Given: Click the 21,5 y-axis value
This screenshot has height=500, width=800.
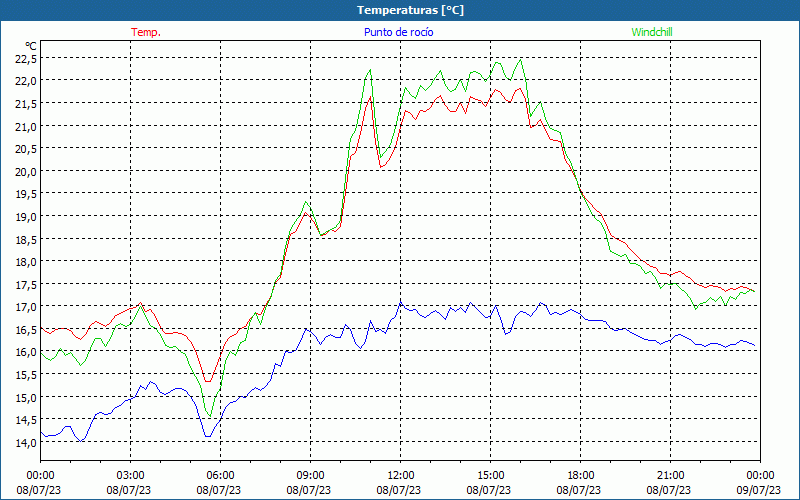Looking at the screenshot, I should tap(26, 104).
